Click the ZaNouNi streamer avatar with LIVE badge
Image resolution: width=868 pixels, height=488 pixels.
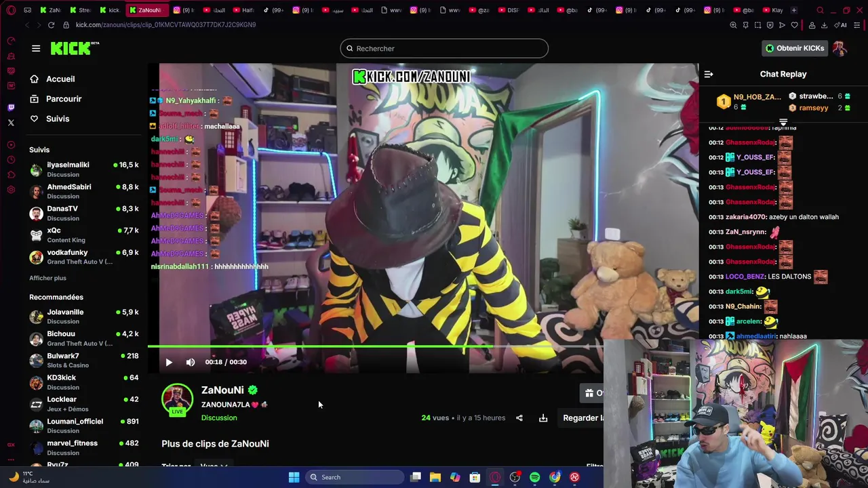pyautogui.click(x=177, y=400)
